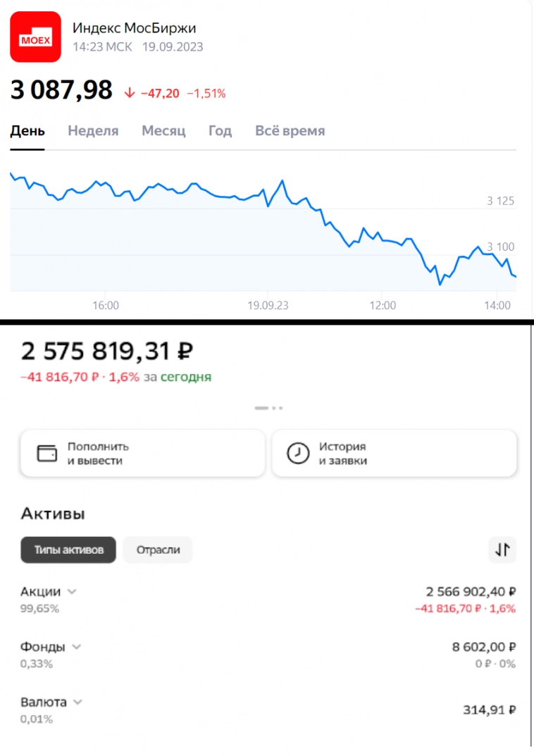Enable the Типы активов filter
The image size is (534, 756).
68,550
